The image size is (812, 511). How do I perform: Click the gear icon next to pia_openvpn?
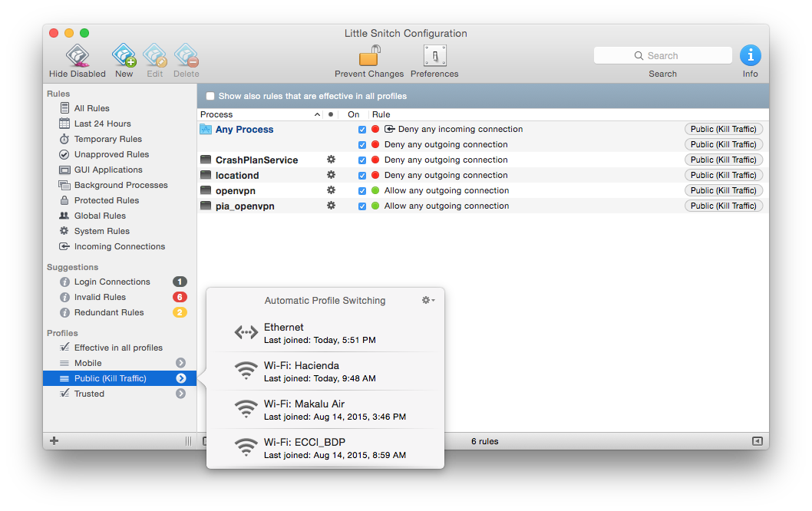coord(331,206)
